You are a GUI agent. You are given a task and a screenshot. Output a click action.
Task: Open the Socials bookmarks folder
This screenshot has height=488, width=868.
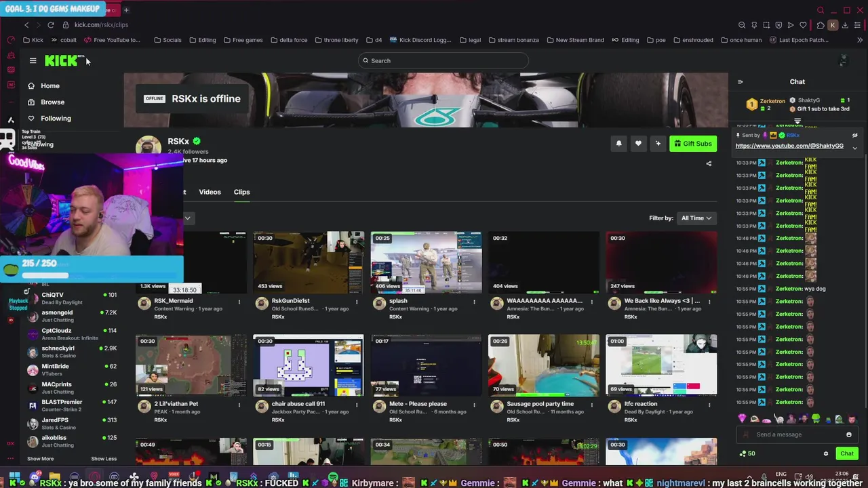167,40
